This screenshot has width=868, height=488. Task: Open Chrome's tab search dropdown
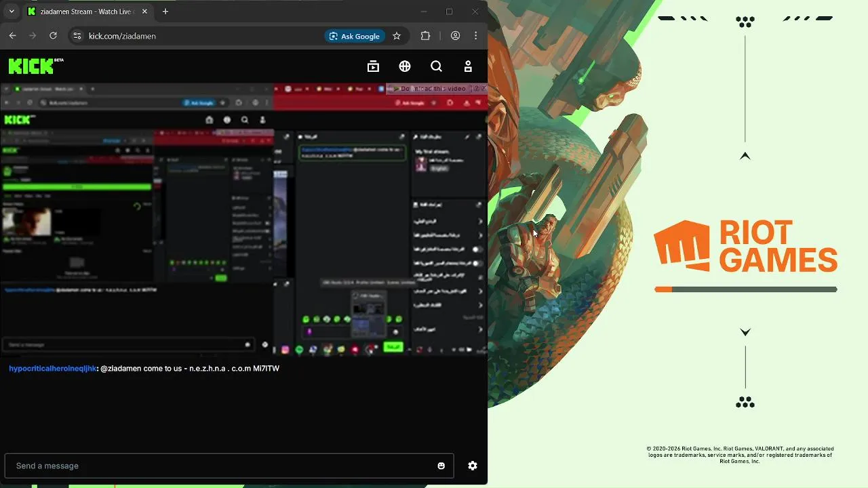(x=12, y=12)
